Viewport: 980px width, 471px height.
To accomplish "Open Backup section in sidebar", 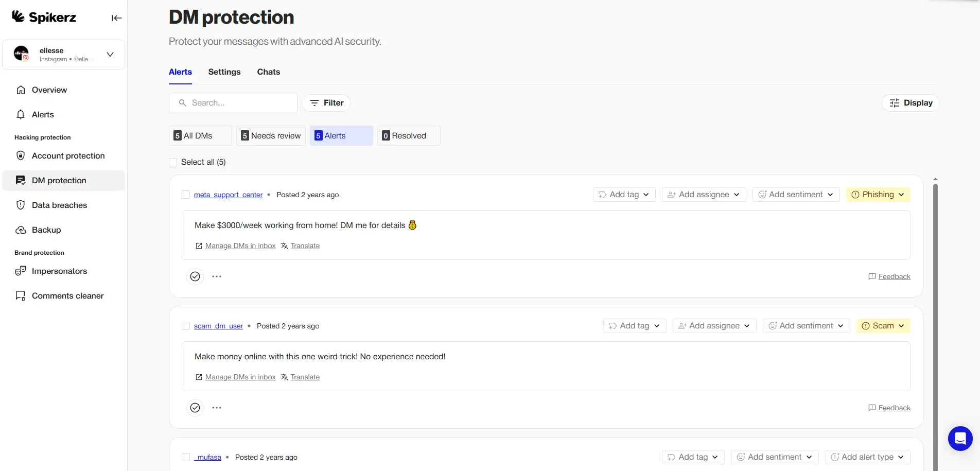I will pos(64,230).
